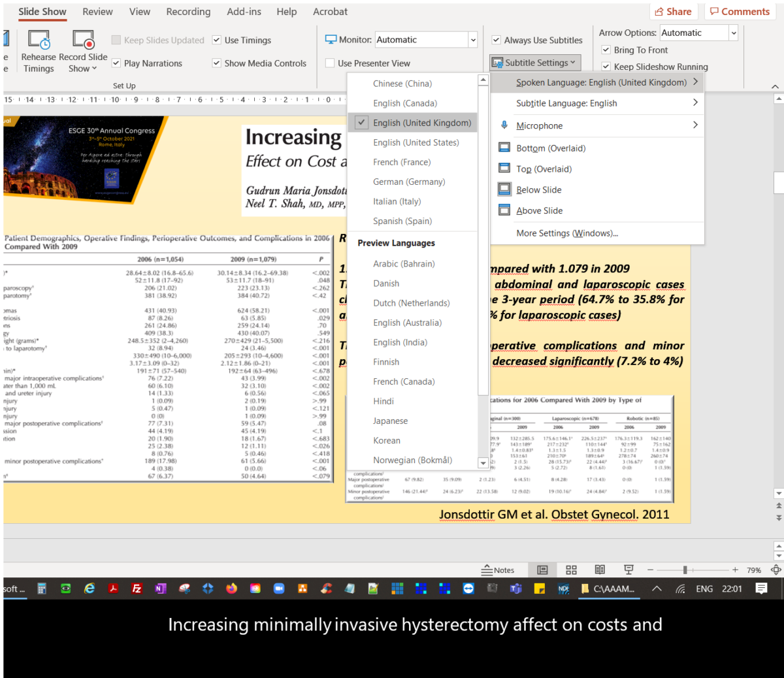Click the Top (Overlaid) position icon
Image resolution: width=784 pixels, height=678 pixels.
tap(504, 169)
